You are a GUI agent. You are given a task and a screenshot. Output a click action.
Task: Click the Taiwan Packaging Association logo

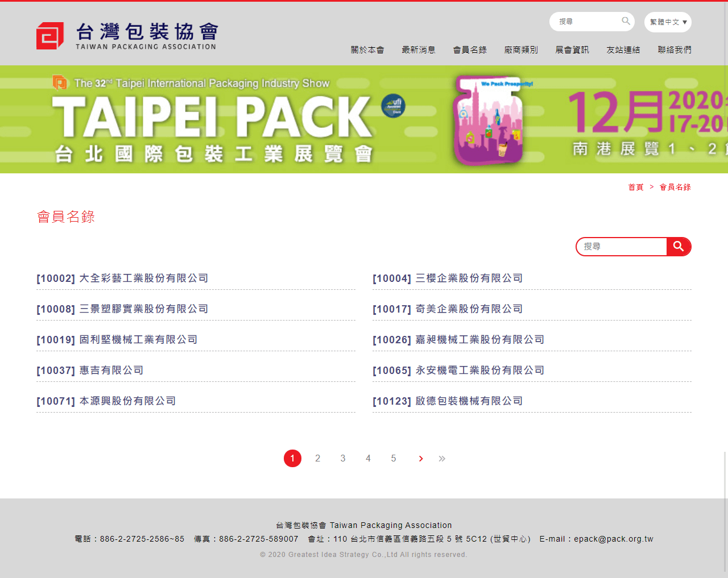[x=127, y=36]
